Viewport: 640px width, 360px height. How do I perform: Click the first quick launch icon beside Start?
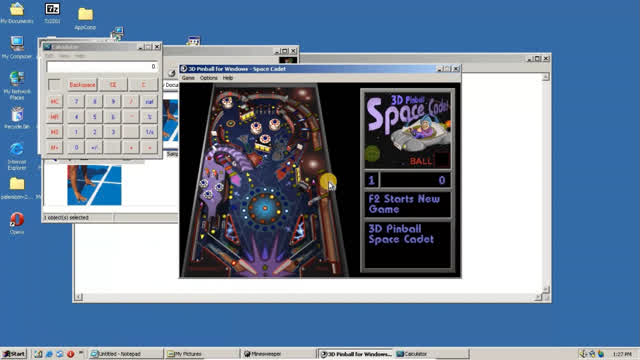pyautogui.click(x=38, y=354)
